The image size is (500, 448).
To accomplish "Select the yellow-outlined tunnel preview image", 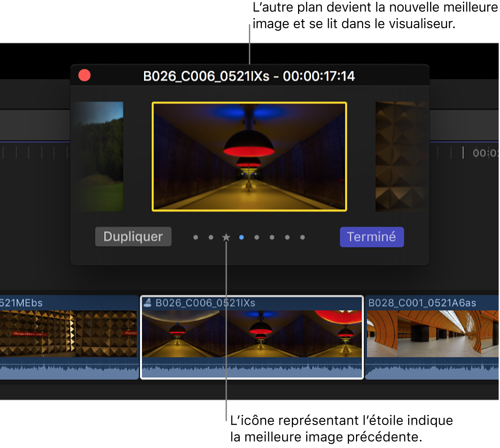I will point(249,157).
